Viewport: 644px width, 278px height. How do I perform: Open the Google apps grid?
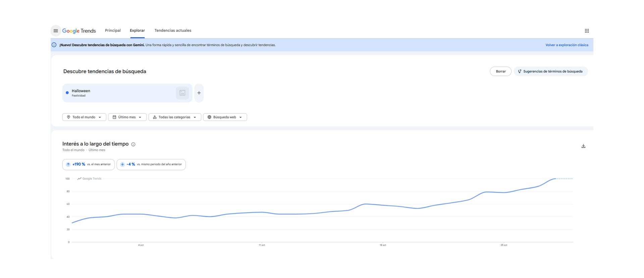pyautogui.click(x=587, y=31)
